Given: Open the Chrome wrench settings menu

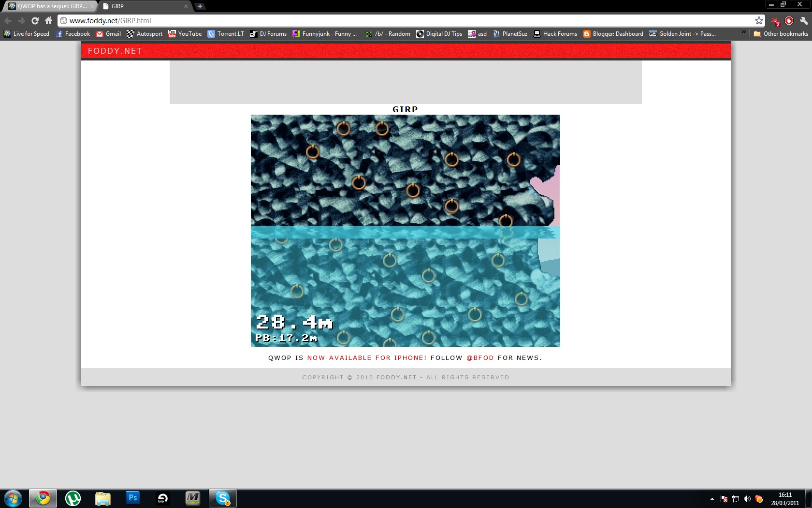Looking at the screenshot, I should pos(804,21).
